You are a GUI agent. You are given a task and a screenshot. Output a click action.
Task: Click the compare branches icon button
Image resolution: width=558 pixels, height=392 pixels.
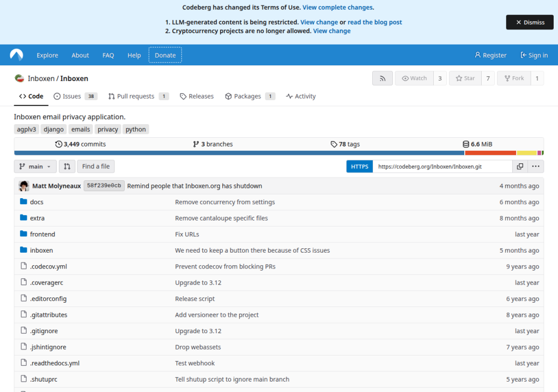pos(67,167)
